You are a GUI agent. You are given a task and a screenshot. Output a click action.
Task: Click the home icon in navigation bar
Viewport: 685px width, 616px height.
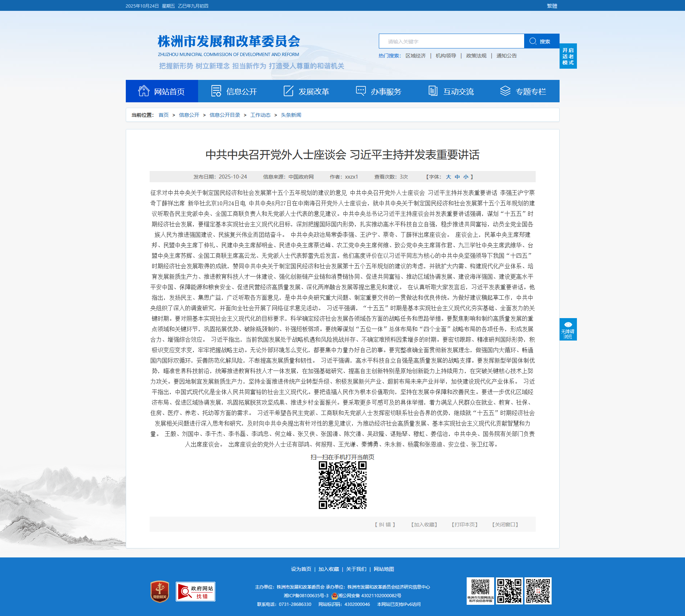tap(144, 91)
